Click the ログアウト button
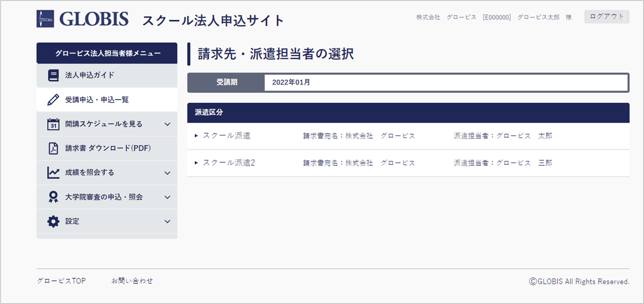 pos(607,17)
